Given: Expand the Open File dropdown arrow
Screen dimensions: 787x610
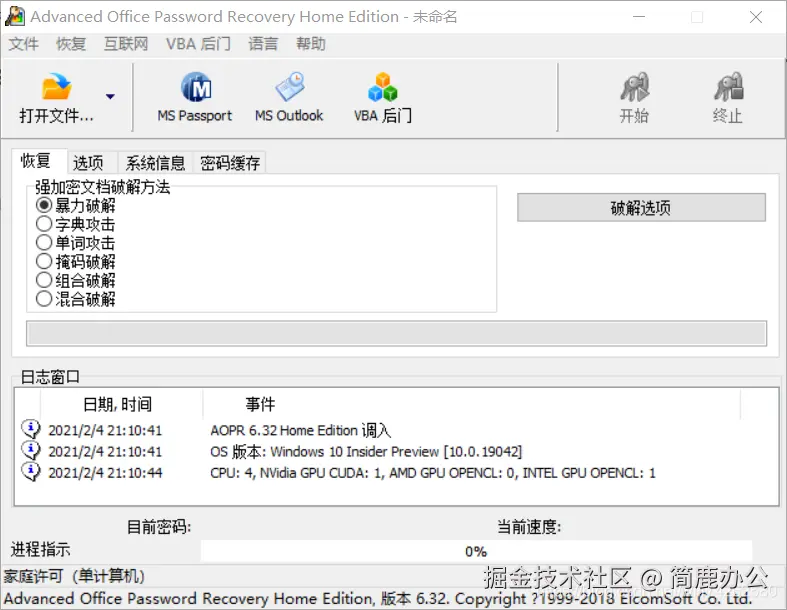Looking at the screenshot, I should point(110,96).
